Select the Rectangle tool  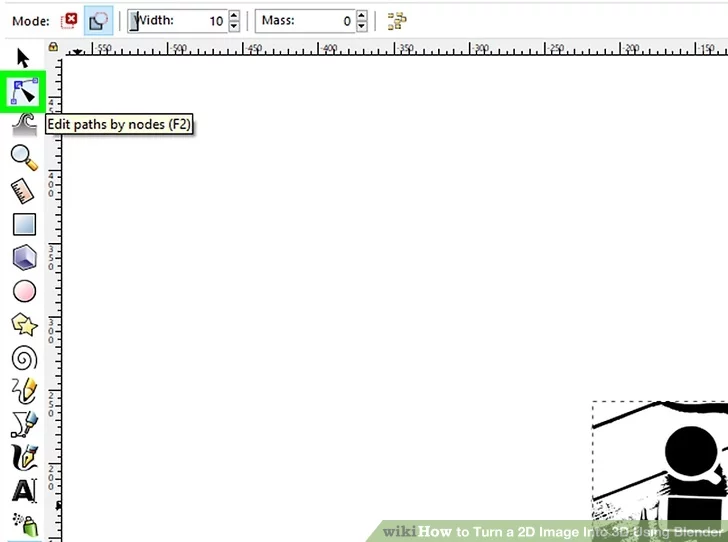(24, 224)
